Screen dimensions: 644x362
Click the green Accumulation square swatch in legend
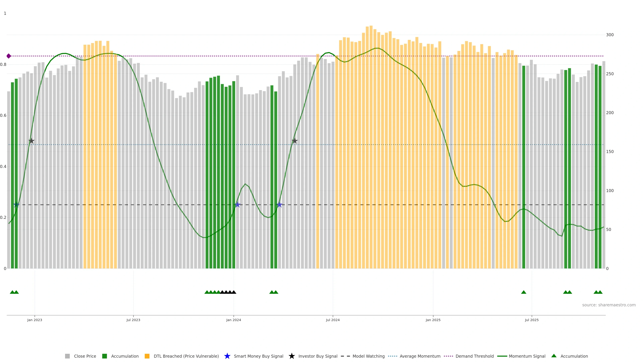(104, 356)
